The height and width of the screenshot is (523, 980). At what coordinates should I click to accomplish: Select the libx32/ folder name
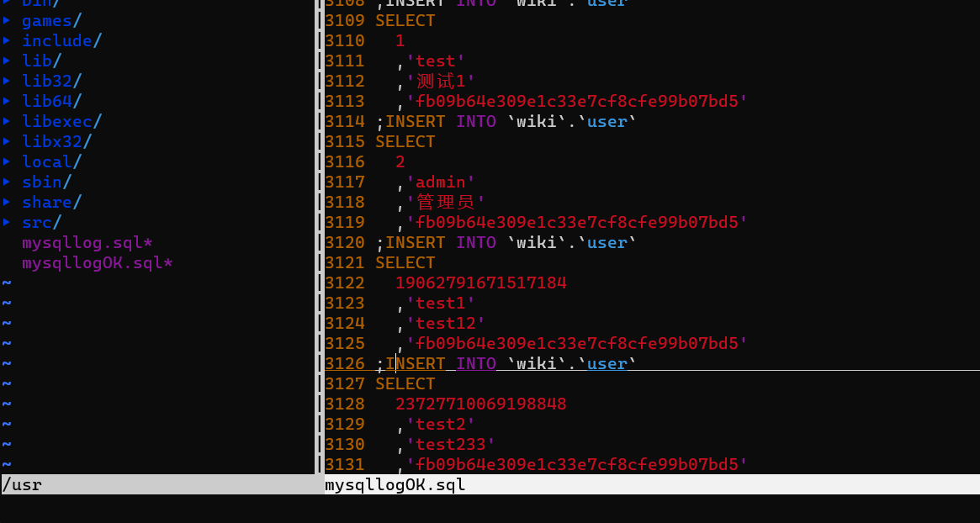click(57, 142)
